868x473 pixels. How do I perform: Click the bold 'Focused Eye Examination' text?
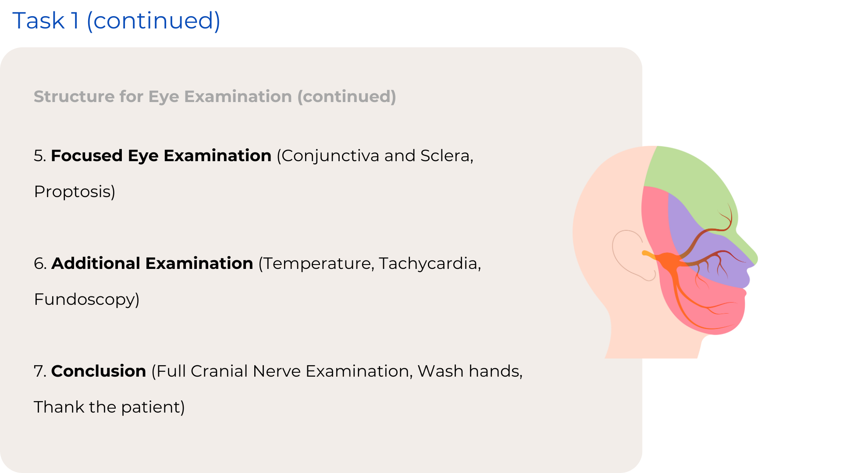point(161,156)
